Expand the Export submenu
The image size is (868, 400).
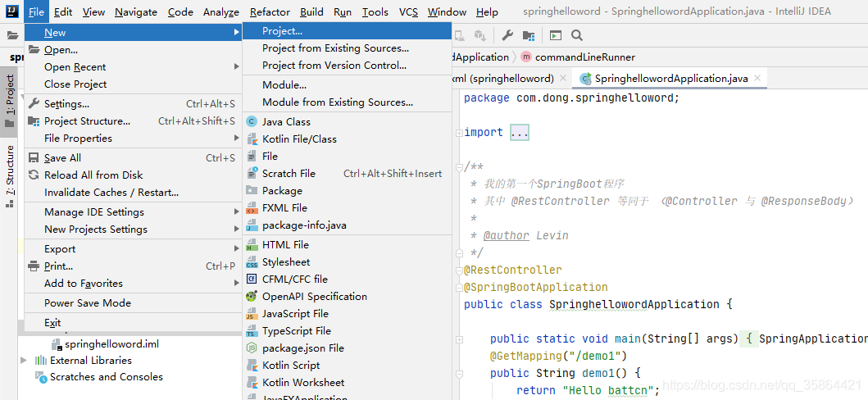tap(134, 249)
